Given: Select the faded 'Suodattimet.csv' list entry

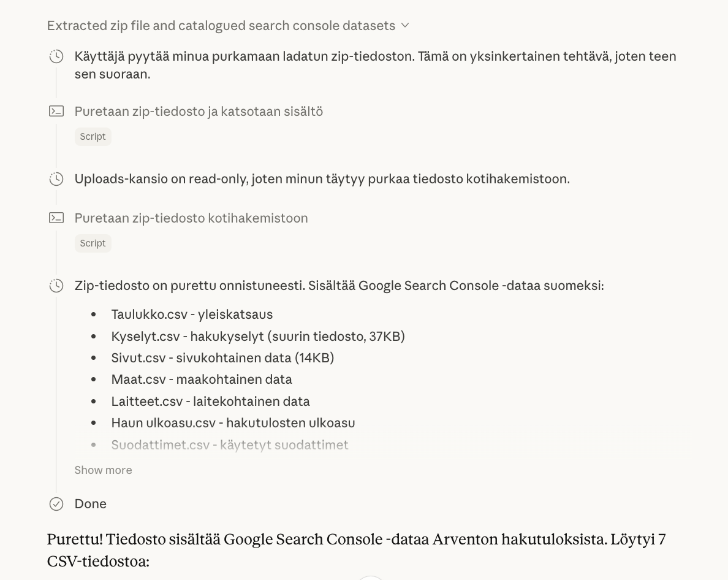Looking at the screenshot, I should pos(230,445).
